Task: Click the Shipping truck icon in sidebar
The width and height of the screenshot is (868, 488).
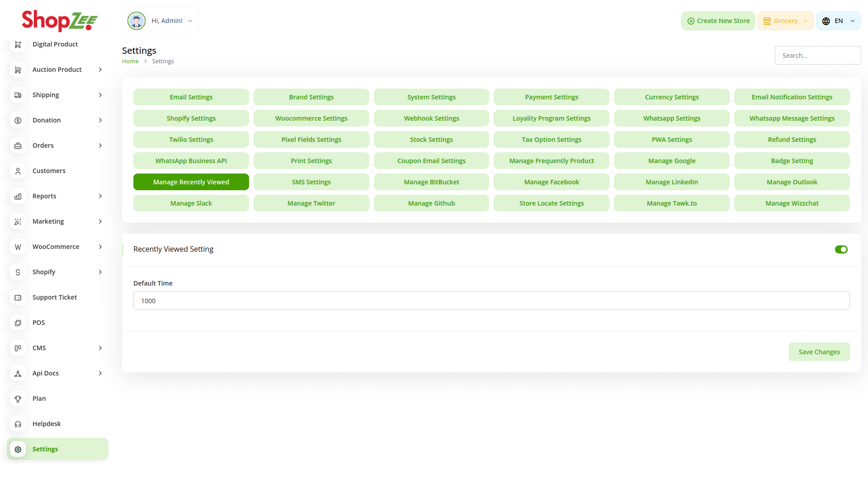Action: [18, 95]
